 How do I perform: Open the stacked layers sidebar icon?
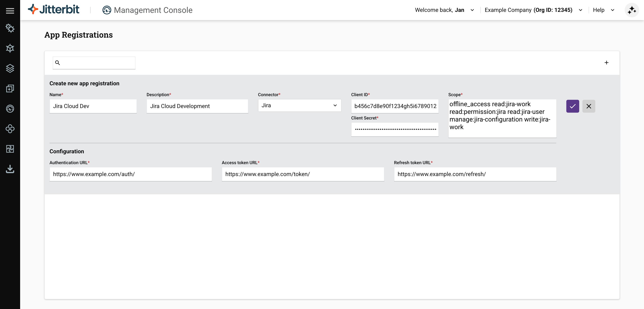(10, 68)
